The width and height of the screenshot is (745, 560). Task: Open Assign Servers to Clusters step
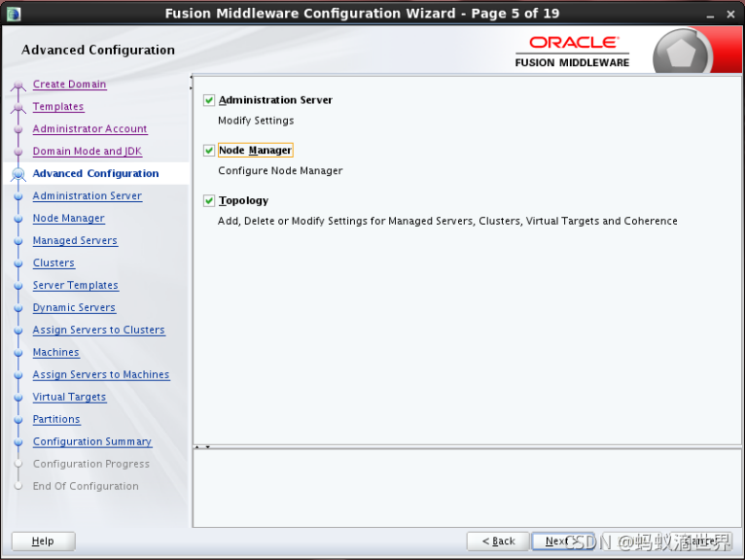[98, 330]
